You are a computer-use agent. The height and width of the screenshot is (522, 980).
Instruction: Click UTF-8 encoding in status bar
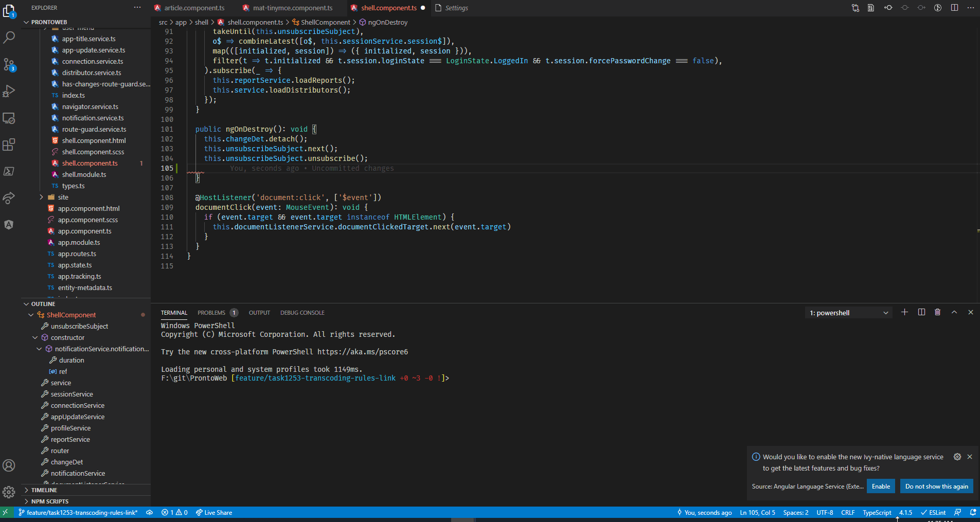coord(825,513)
